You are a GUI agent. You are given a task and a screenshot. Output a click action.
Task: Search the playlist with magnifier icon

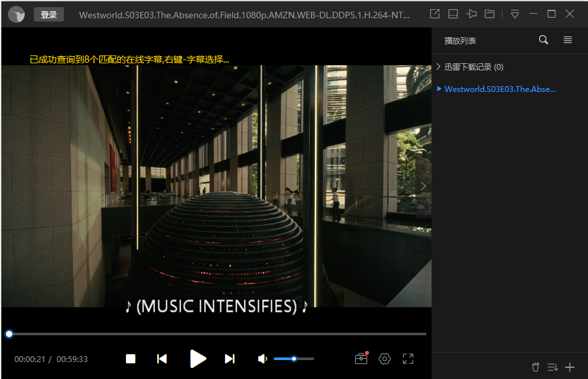[544, 40]
